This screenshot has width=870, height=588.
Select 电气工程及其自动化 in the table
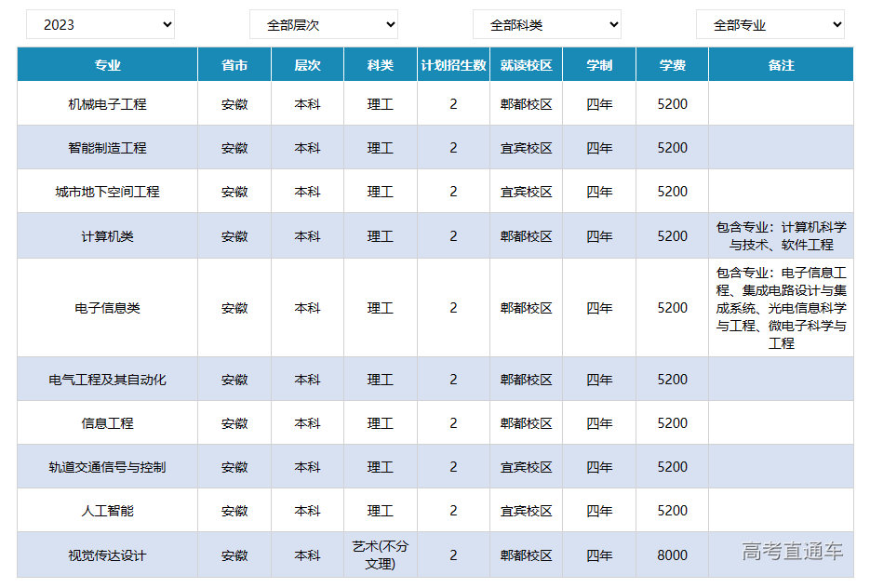pyautogui.click(x=107, y=380)
